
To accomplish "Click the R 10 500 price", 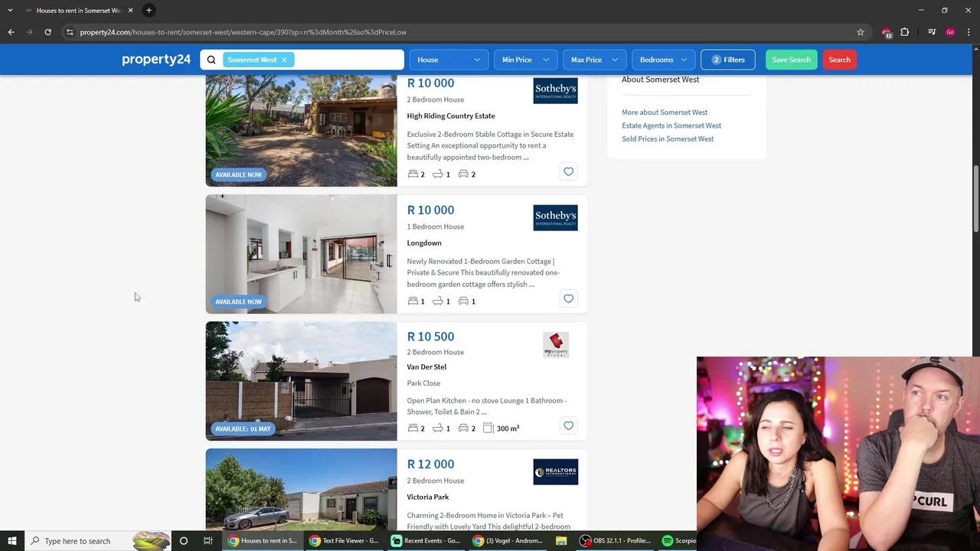I will click(x=430, y=337).
